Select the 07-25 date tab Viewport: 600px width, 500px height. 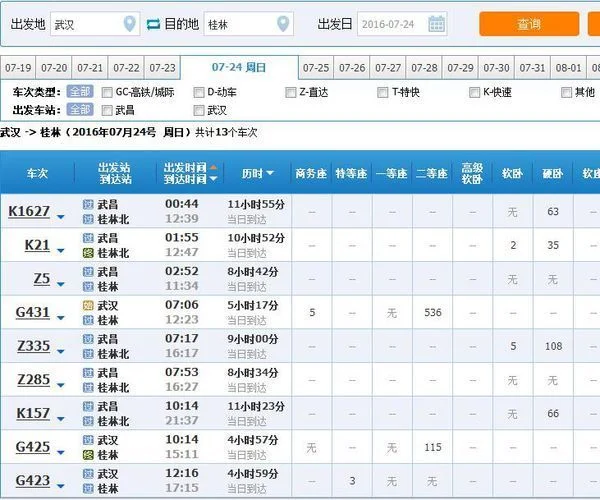316,68
